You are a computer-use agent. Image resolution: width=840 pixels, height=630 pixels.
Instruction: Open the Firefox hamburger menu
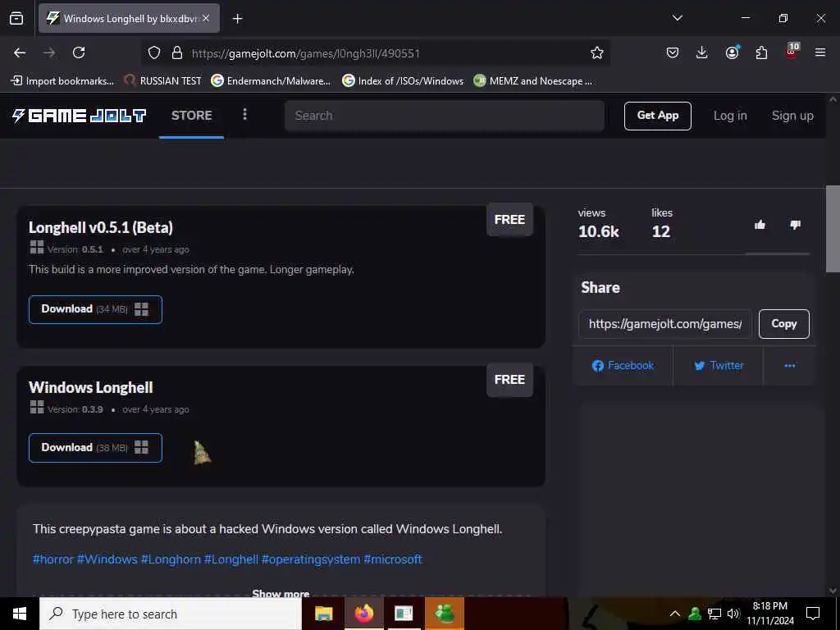point(820,52)
